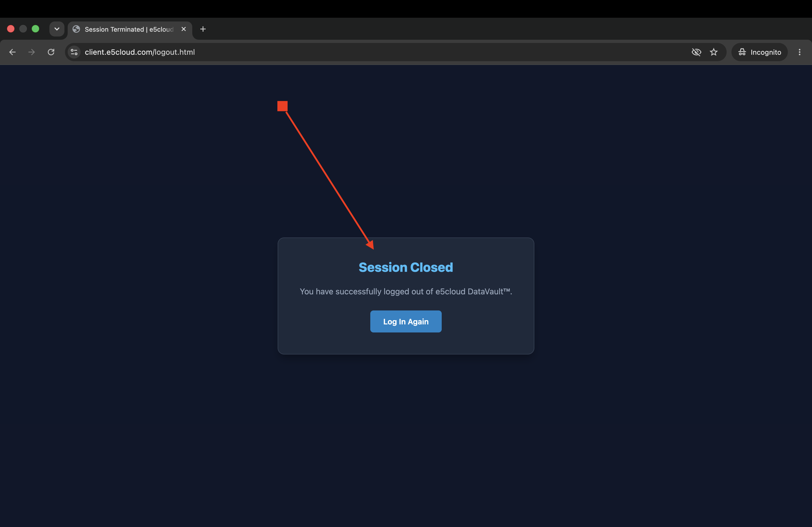Bookmark this page with the star icon
The height and width of the screenshot is (527, 812).
[x=714, y=52]
